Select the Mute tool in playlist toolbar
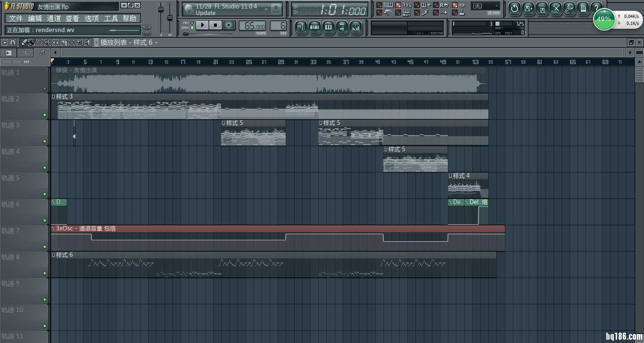The width and height of the screenshot is (644, 343). tap(47, 42)
